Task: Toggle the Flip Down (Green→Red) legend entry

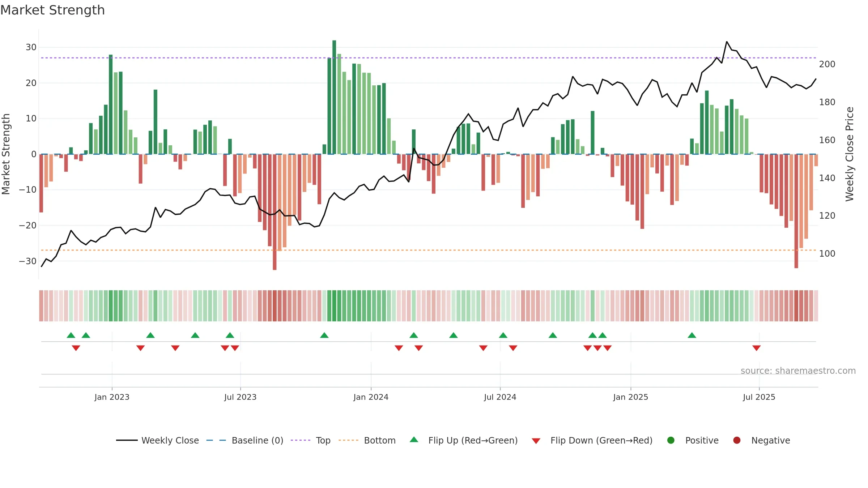Action: click(592, 440)
